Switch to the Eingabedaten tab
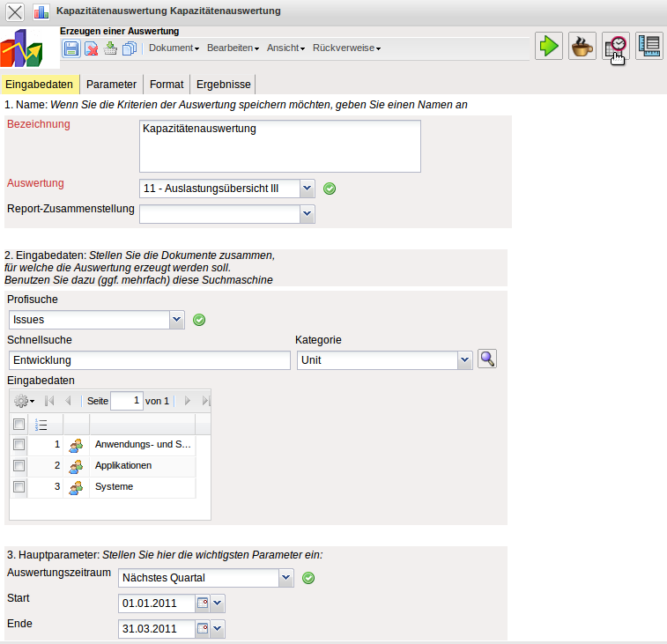The height and width of the screenshot is (644, 667). (40, 85)
